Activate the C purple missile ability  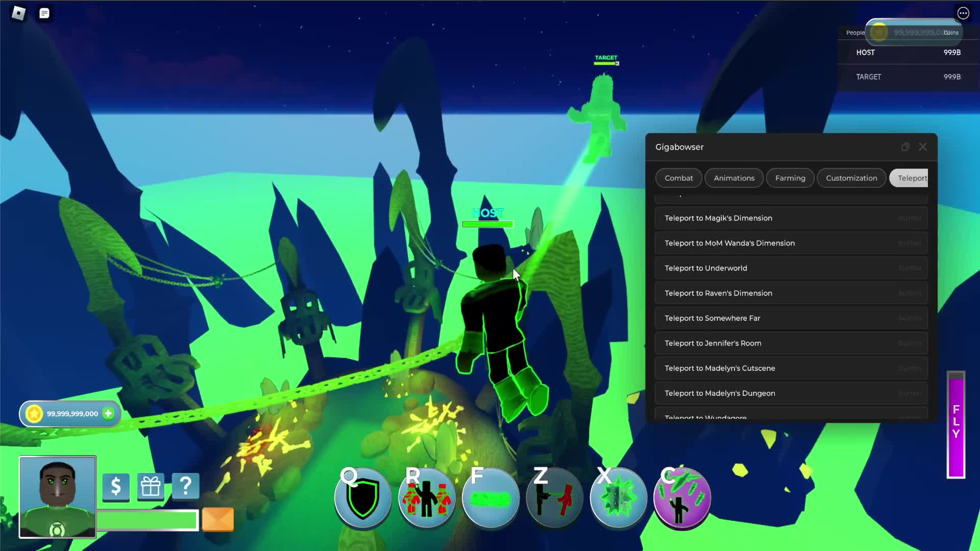point(682,497)
